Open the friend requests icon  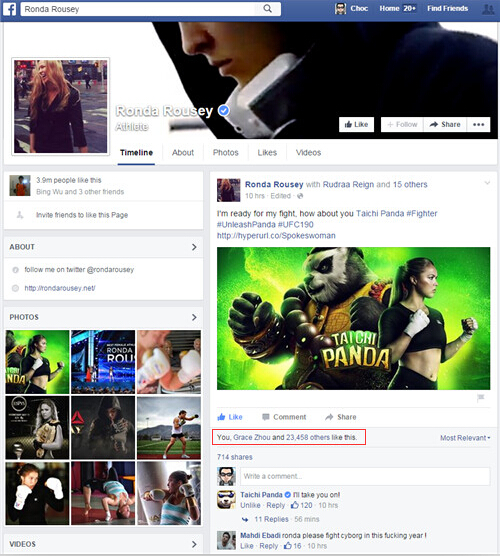click(x=488, y=9)
